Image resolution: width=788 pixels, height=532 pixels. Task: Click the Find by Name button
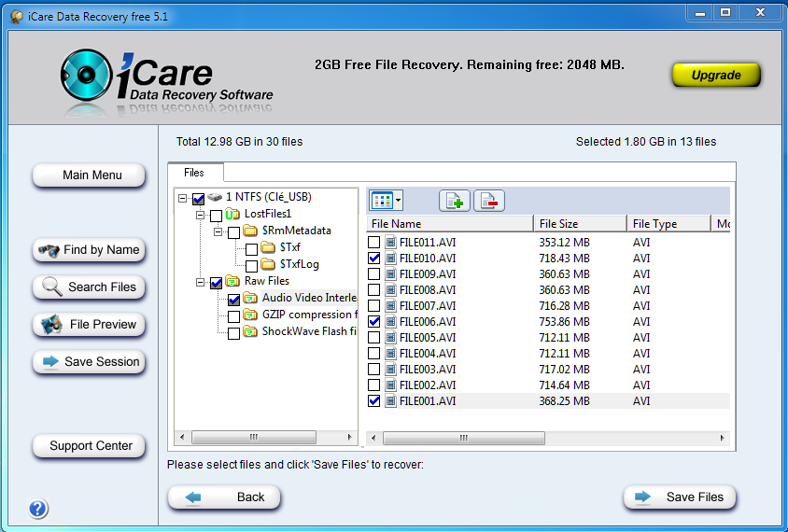tap(89, 250)
